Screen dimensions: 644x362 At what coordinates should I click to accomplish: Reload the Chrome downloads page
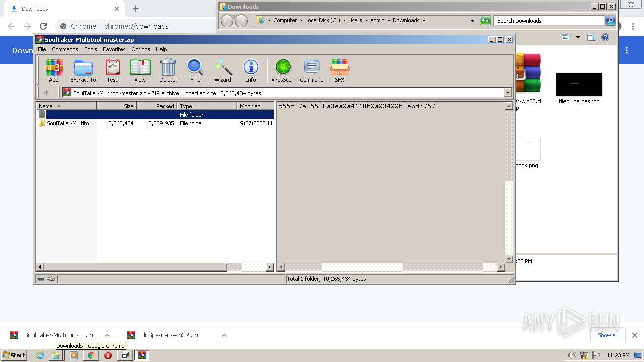[x=43, y=26]
